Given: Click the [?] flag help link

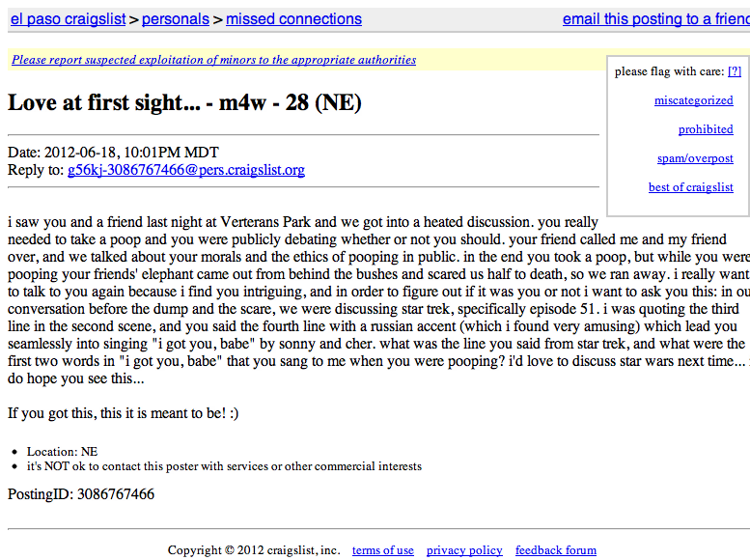Looking at the screenshot, I should [x=735, y=71].
